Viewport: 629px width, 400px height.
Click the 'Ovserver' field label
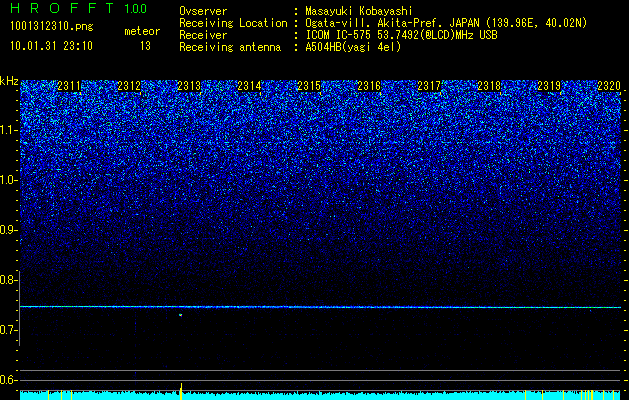[x=203, y=11]
